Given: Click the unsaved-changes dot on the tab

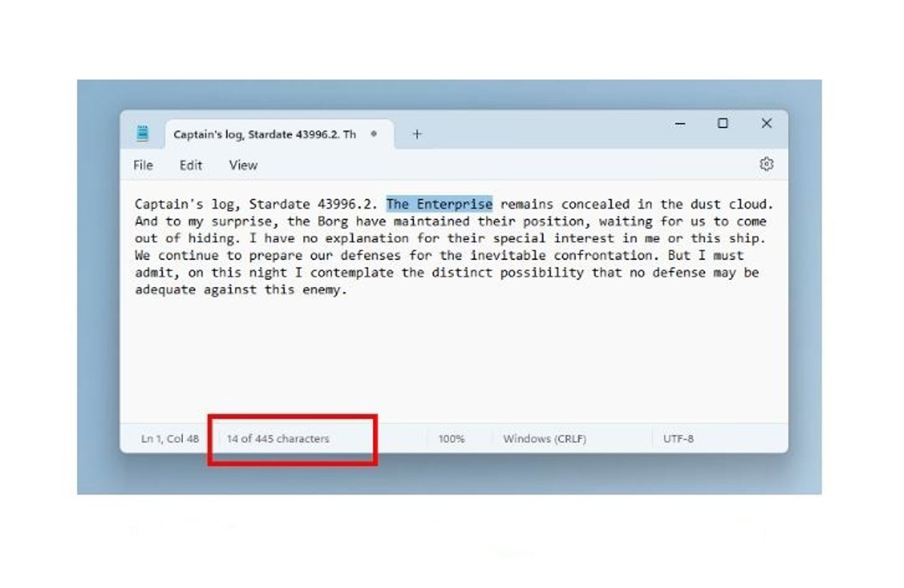Looking at the screenshot, I should tap(374, 134).
